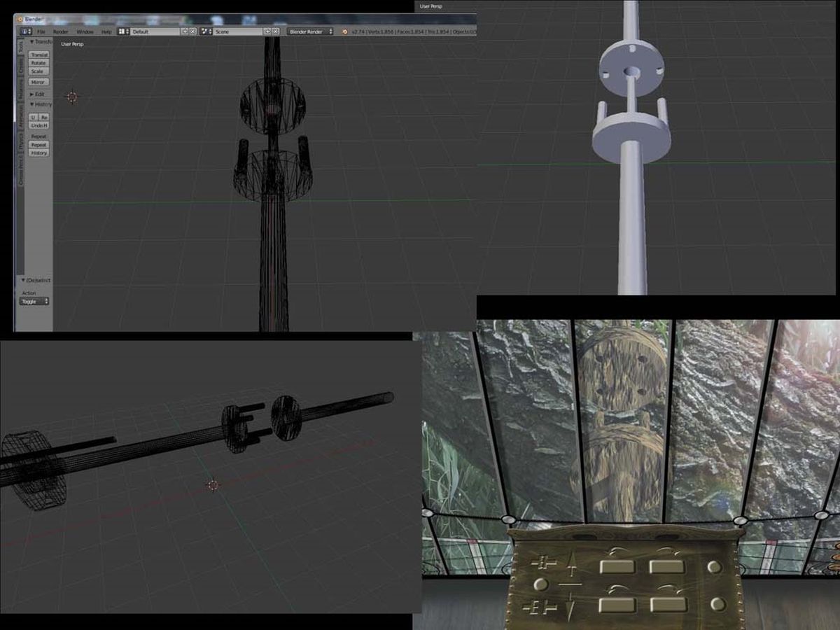The height and width of the screenshot is (630, 840).
Task: Switch to the Animation tab
Action: click(x=21, y=117)
